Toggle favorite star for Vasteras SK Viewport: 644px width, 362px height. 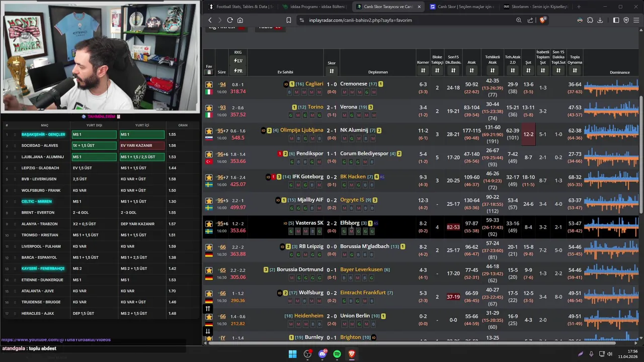coord(209,223)
